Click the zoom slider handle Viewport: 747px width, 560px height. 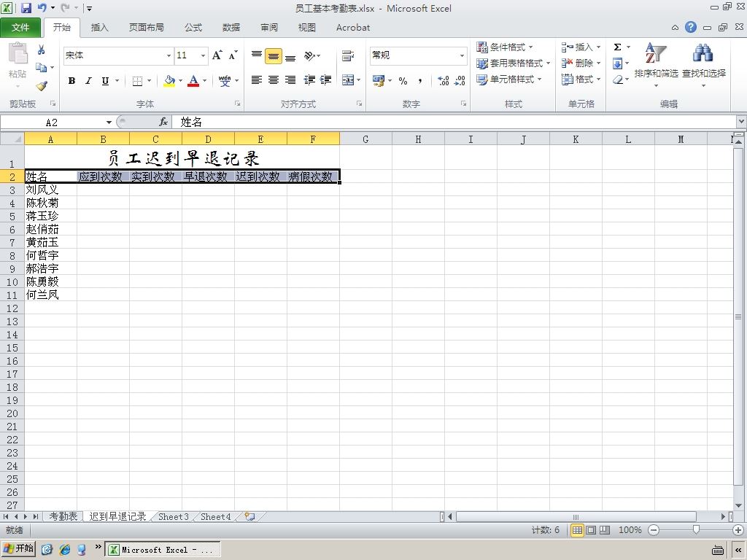coord(696,529)
